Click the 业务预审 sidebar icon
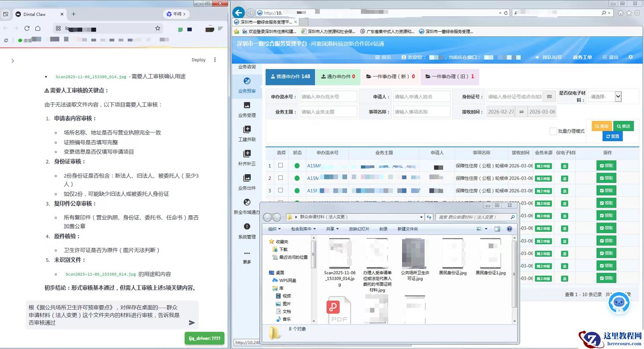 [x=247, y=81]
